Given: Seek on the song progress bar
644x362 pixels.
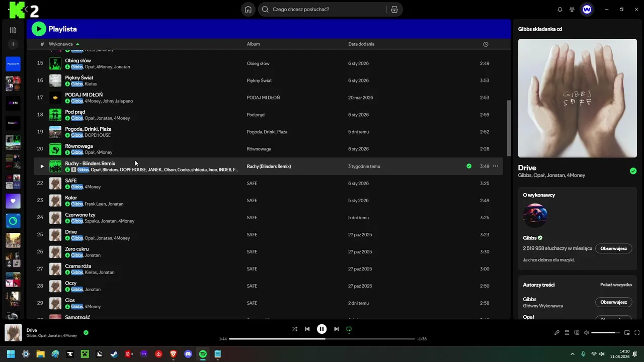Looking at the screenshot, I should [x=322, y=339].
